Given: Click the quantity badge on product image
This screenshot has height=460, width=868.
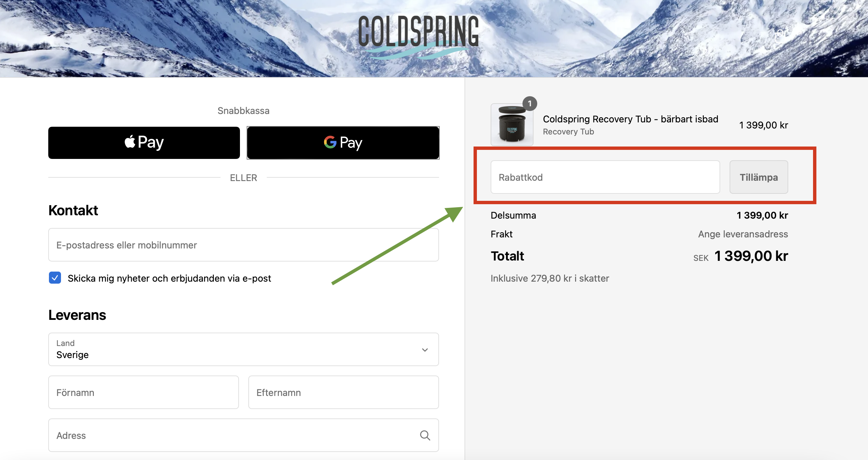Looking at the screenshot, I should coord(530,104).
